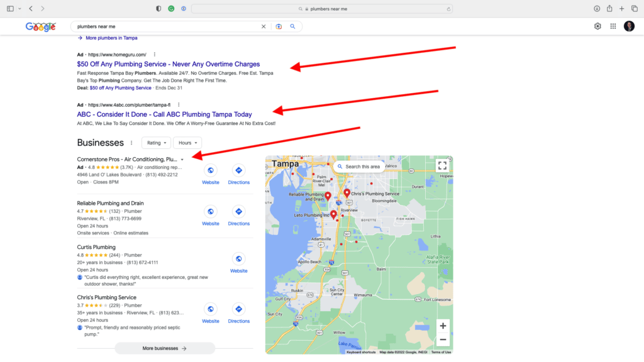Open map Terms of Use link
This screenshot has height=362, width=644.
point(441,352)
